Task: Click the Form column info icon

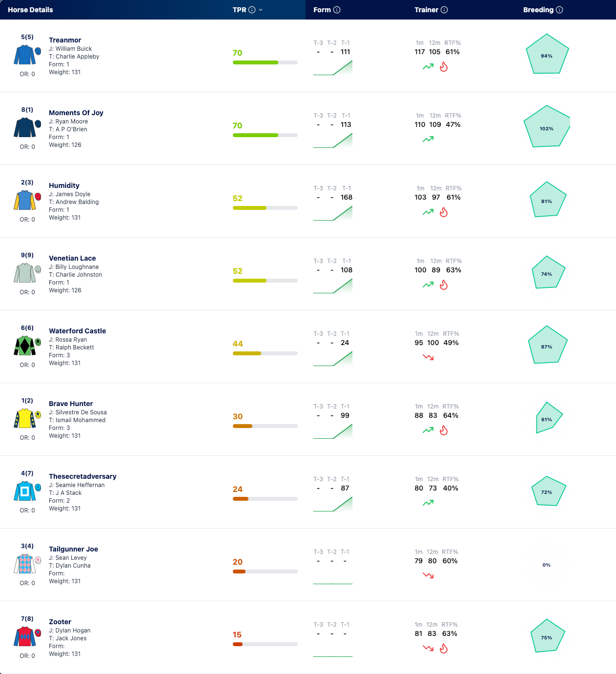Action: (x=337, y=10)
